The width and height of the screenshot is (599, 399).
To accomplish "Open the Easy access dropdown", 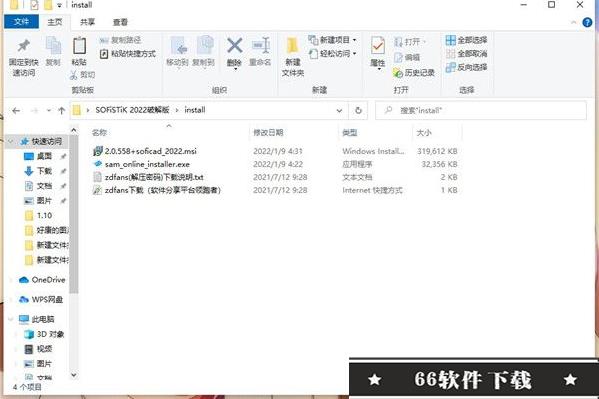I will (x=332, y=54).
